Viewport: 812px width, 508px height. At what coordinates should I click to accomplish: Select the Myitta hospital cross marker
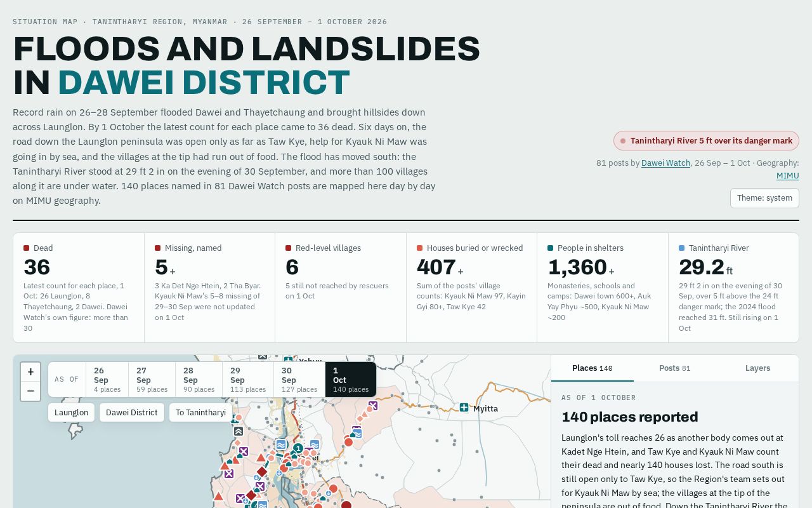464,408
